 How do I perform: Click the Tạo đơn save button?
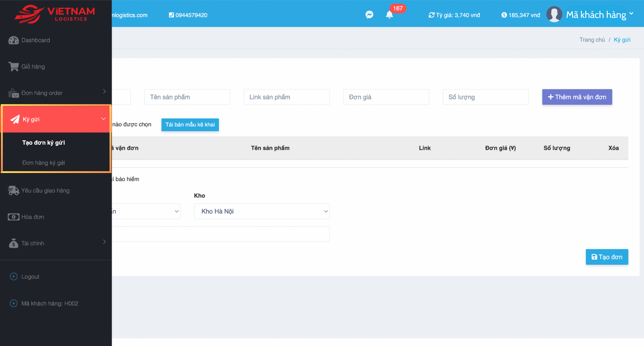607,257
